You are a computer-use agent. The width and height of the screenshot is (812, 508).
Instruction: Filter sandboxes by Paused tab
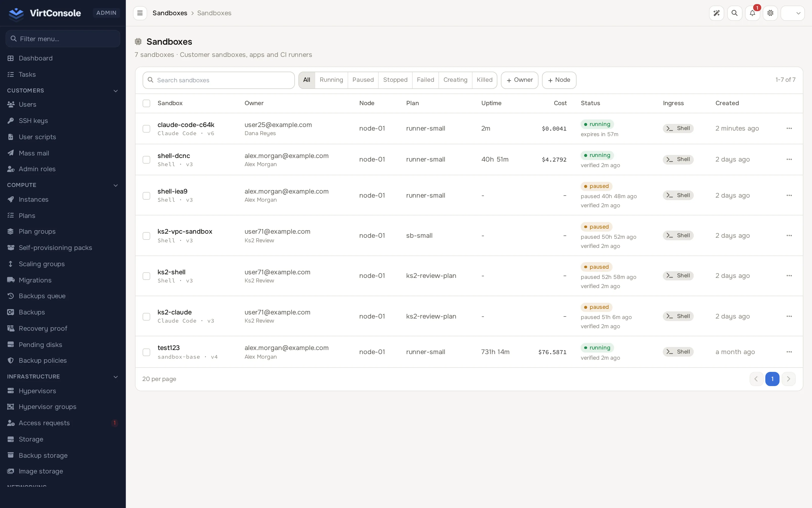tap(363, 80)
